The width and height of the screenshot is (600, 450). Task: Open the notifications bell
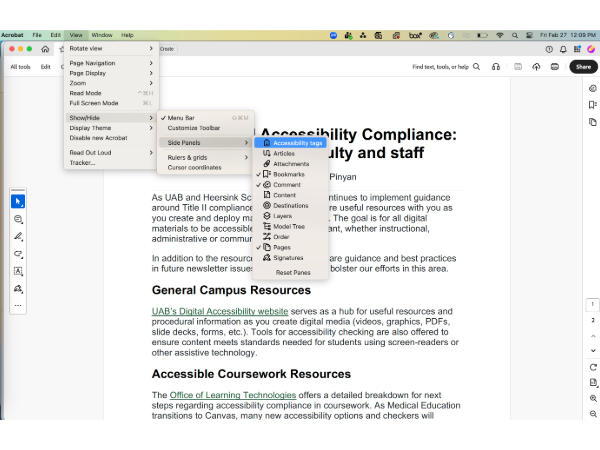563,49
